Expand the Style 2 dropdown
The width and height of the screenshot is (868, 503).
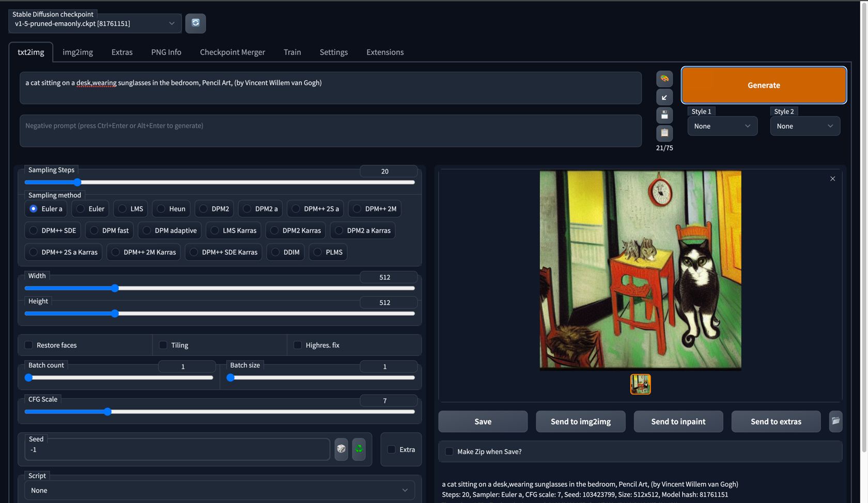click(x=805, y=126)
